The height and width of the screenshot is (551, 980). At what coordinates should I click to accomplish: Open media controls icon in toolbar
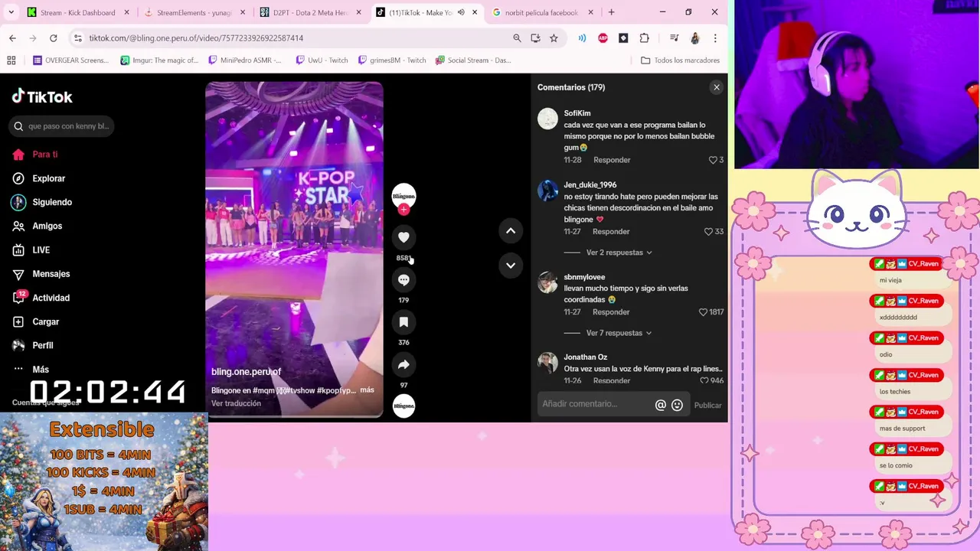point(674,37)
